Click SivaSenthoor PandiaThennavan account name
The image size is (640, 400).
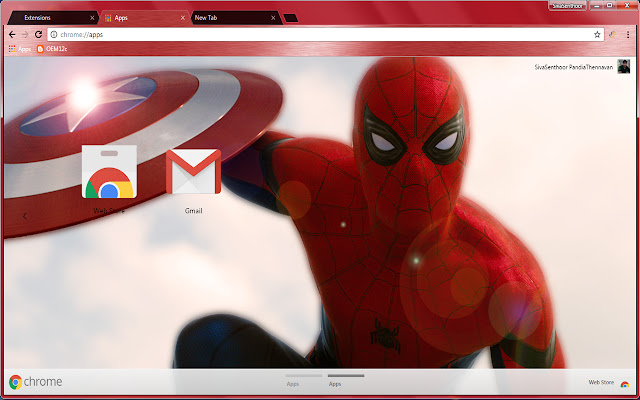(573, 67)
